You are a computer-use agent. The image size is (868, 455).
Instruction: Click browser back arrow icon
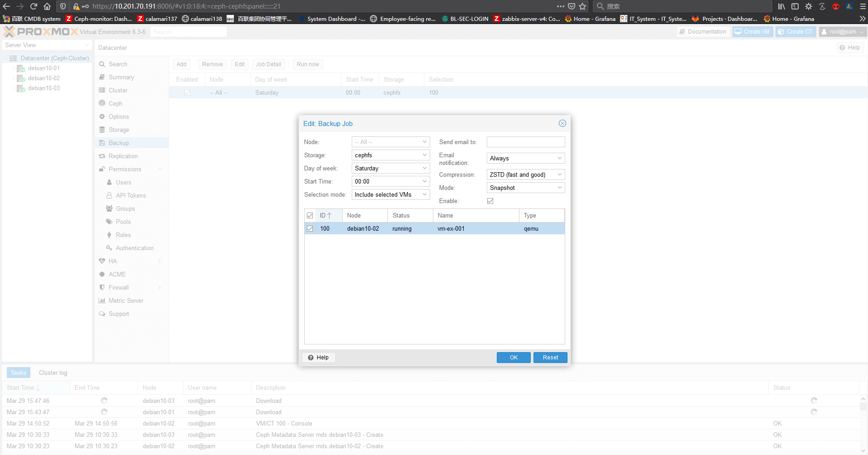tap(7, 6)
